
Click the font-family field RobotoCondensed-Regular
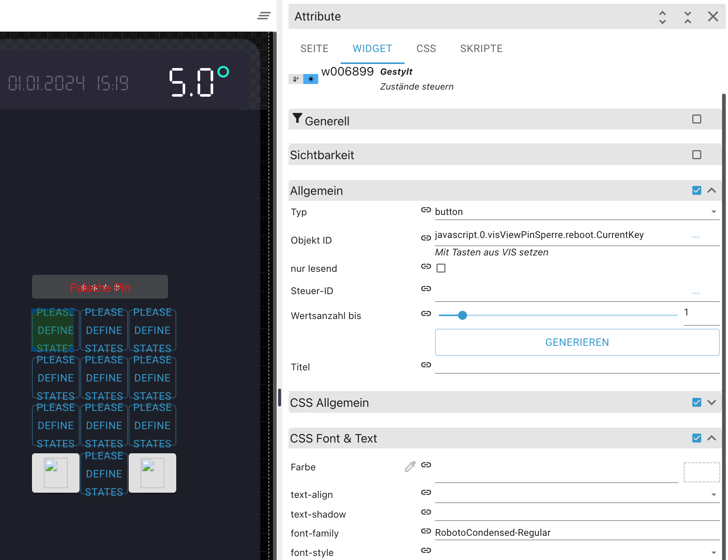(577, 532)
